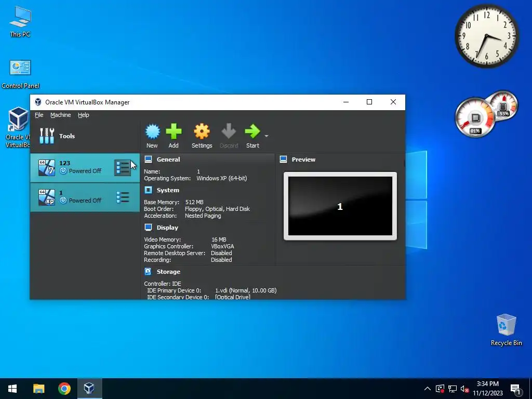Open Settings via the orange gear icon
Viewport: 532px width, 399px height.
(x=202, y=131)
